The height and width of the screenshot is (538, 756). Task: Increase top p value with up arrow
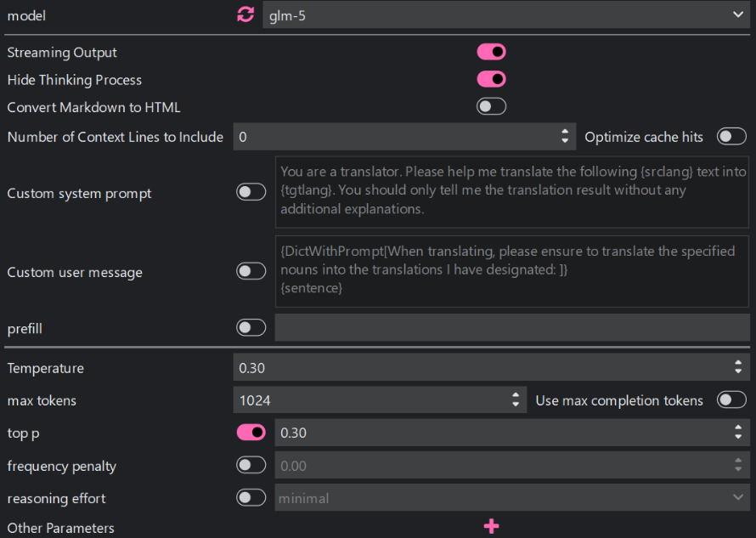[738, 428]
